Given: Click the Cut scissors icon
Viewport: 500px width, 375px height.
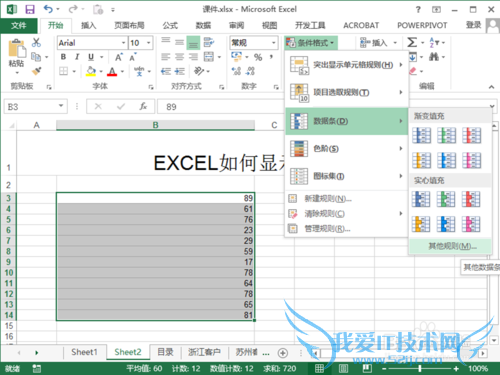Looking at the screenshot, I should tap(36, 42).
